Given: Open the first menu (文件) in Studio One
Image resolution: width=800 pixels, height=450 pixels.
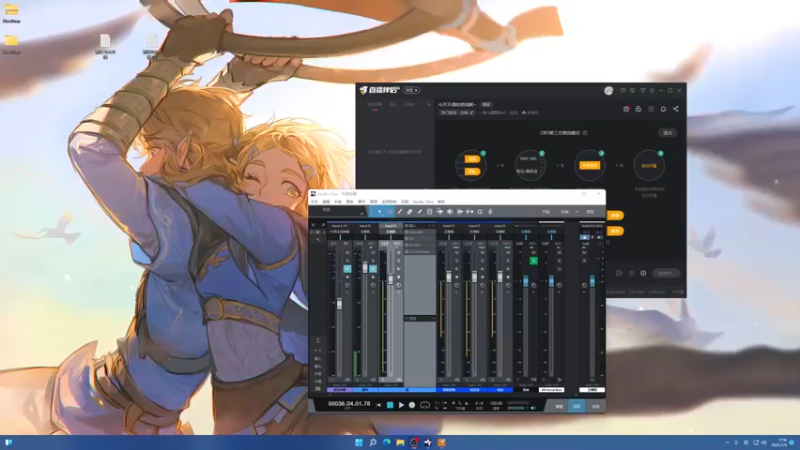Looking at the screenshot, I should coord(314,202).
